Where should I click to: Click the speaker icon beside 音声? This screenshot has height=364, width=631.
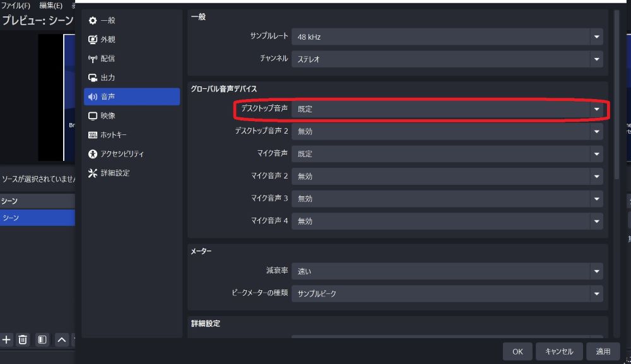(93, 97)
